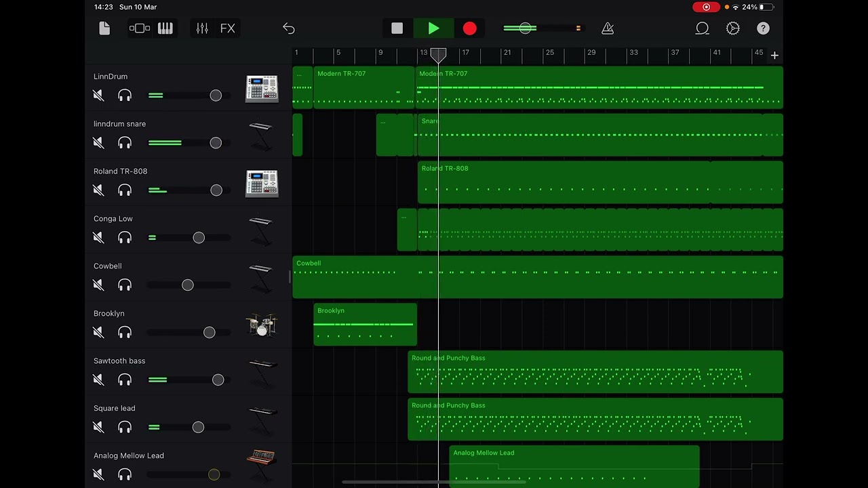This screenshot has width=868, height=488.
Task: Mute the linndrum snare track
Action: click(x=99, y=143)
